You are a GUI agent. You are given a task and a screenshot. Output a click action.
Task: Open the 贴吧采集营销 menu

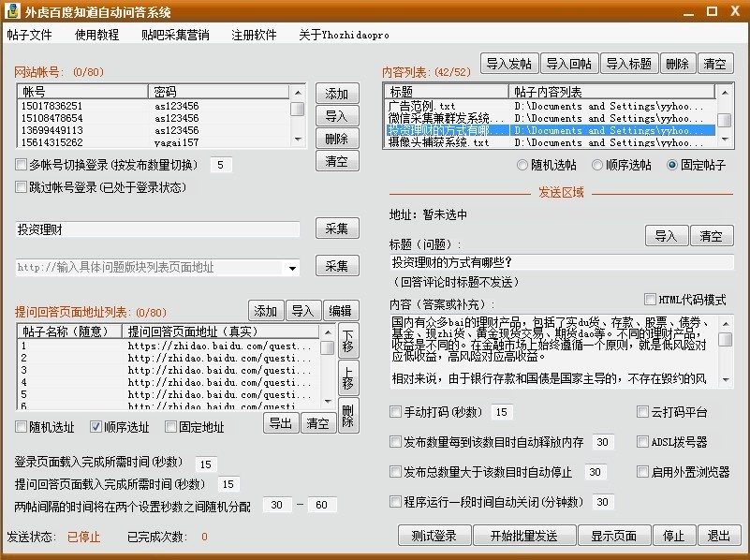tap(175, 35)
